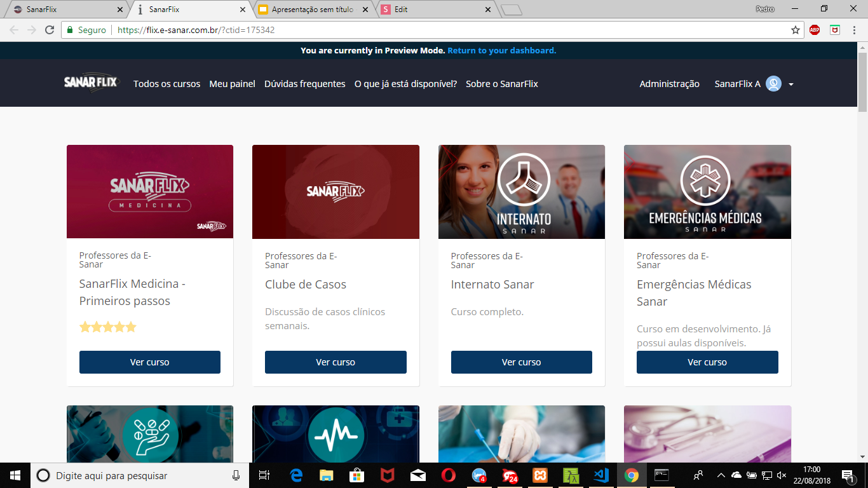Open McAfee from taskbar
Viewport: 868px width, 488px height.
pyautogui.click(x=387, y=475)
